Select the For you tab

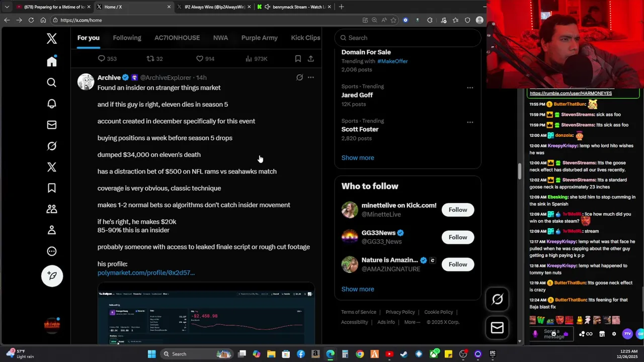point(89,38)
